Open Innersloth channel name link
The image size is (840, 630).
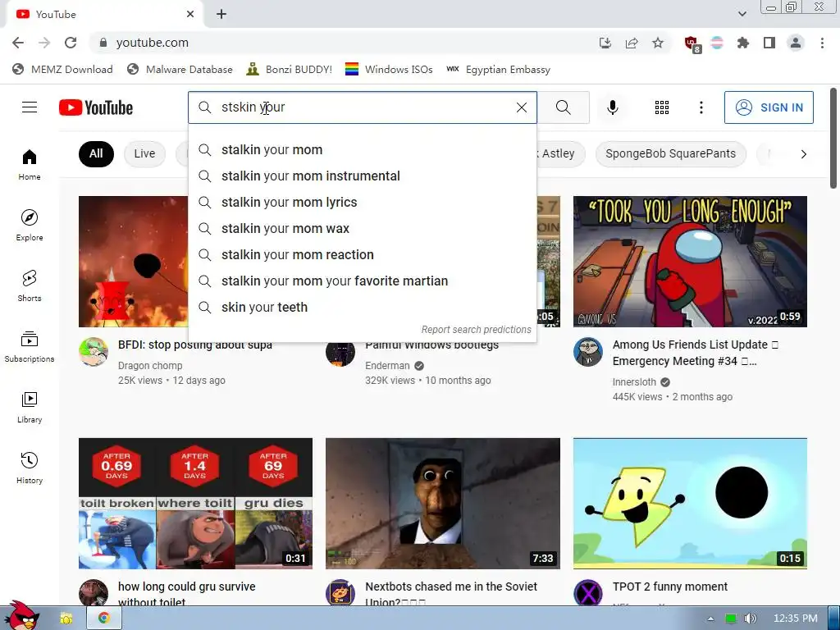pos(634,382)
